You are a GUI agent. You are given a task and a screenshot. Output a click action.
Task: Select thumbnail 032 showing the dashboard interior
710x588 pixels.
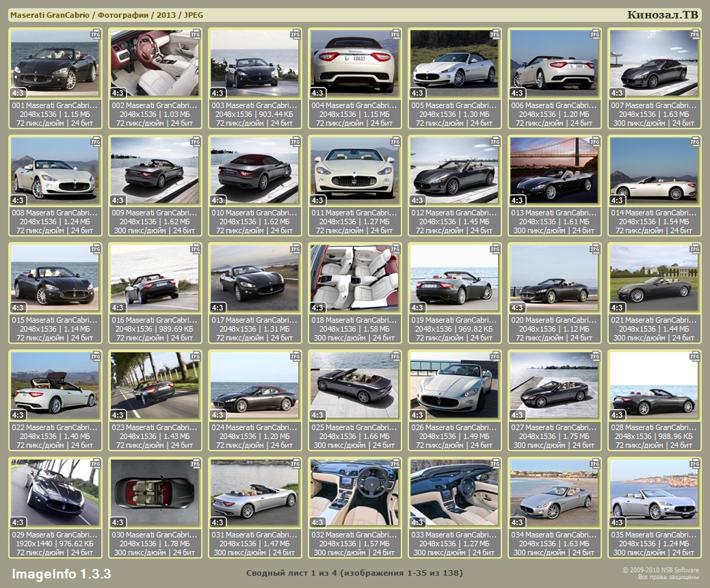point(354,492)
